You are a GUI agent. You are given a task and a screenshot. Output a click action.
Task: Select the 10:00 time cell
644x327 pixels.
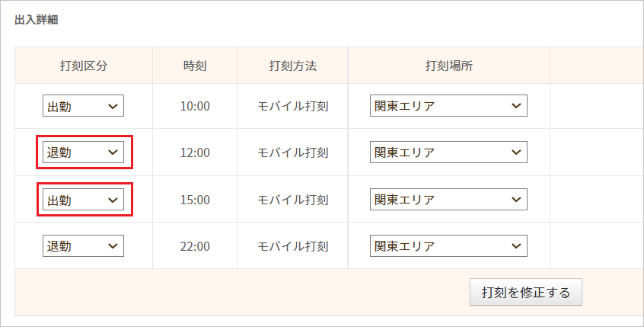pyautogui.click(x=195, y=106)
